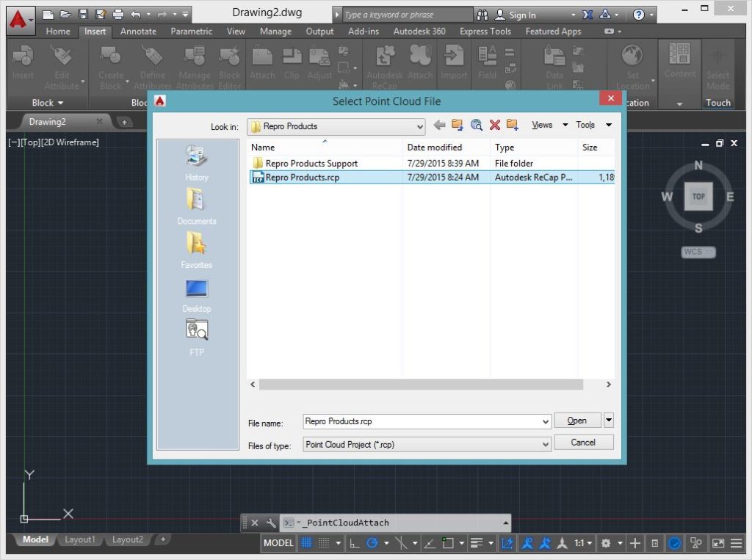Viewport: 752px width, 560px height.
Task: Switch to Annotate ribbon tab
Action: pyautogui.click(x=138, y=31)
